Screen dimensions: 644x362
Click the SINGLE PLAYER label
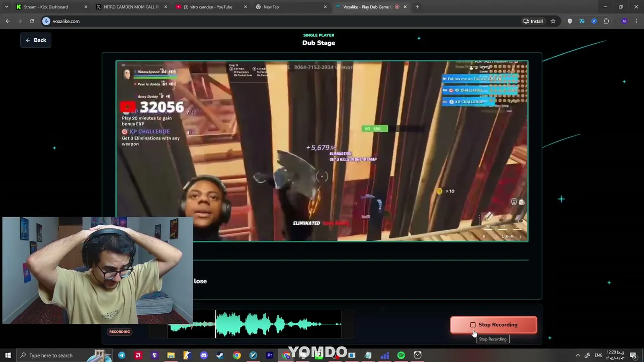pos(318,35)
